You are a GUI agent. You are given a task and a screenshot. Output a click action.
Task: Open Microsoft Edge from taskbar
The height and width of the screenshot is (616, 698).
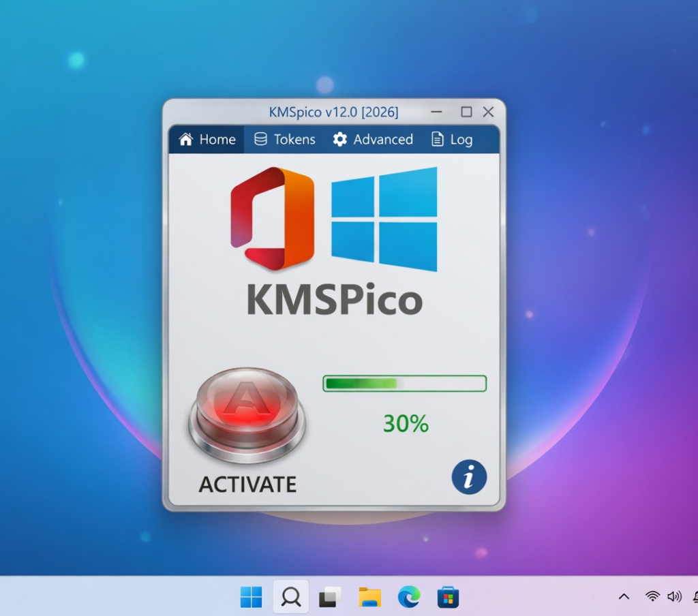point(409,597)
